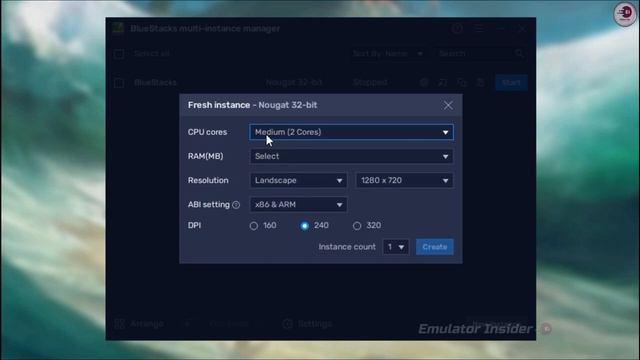Open Settings in the manager footer
Screen dimensions: 640x360
308,324
